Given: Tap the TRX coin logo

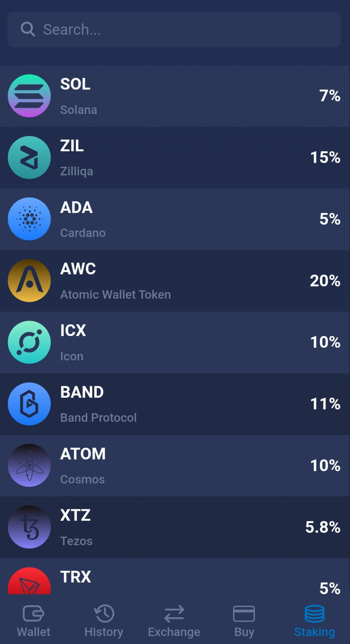Looking at the screenshot, I should click(x=30, y=581).
